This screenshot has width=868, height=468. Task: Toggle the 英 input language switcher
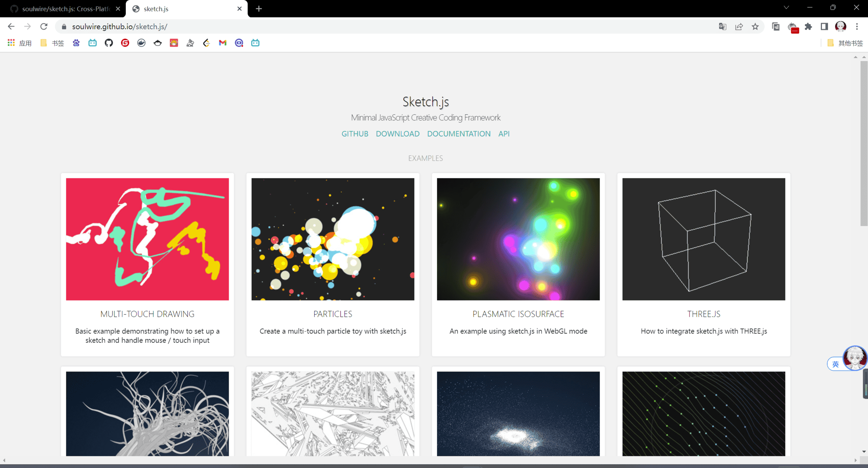point(835,364)
